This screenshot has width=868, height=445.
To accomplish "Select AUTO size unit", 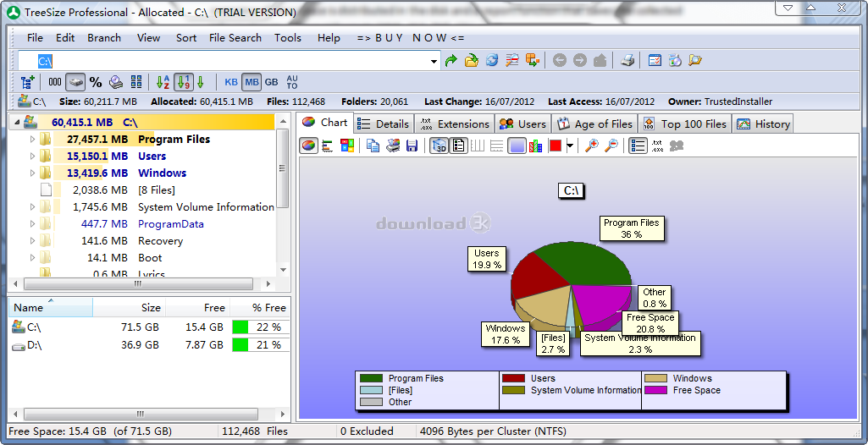I will 292,82.
